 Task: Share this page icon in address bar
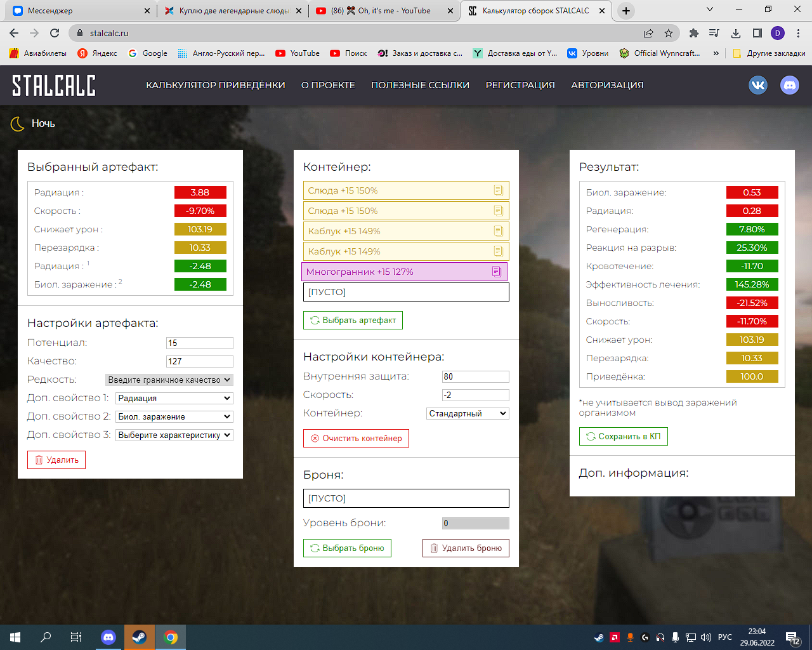648,33
